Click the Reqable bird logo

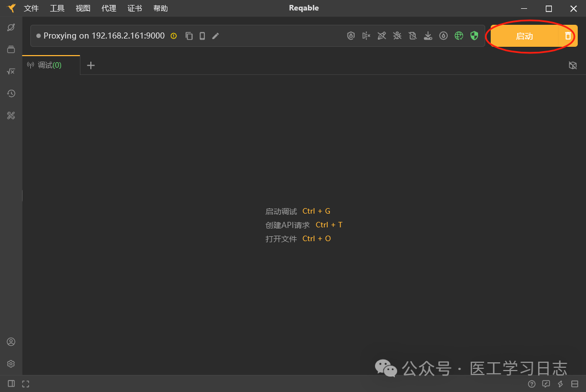(12, 8)
